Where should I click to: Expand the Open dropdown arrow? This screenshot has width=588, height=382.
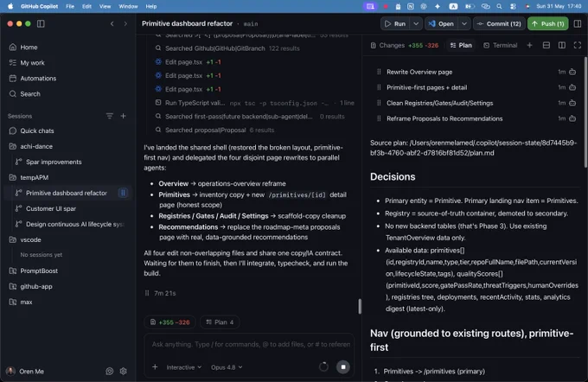point(464,23)
